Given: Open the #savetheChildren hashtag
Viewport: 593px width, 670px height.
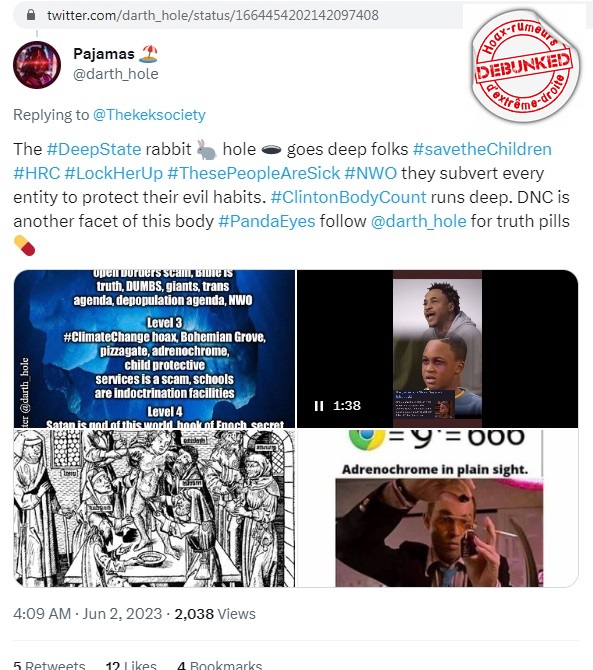Looking at the screenshot, I should (482, 149).
